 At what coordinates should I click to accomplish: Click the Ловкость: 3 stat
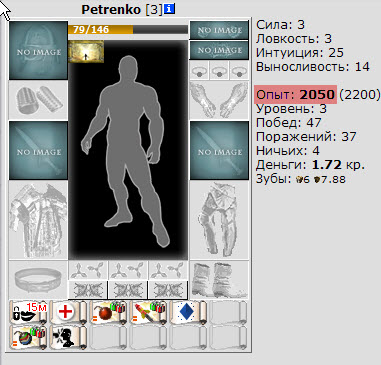pyautogui.click(x=294, y=39)
